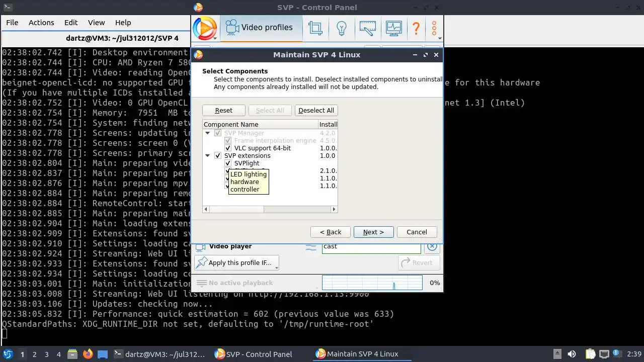Click the Select All button
Image resolution: width=644 pixels, height=362 pixels.
270,111
